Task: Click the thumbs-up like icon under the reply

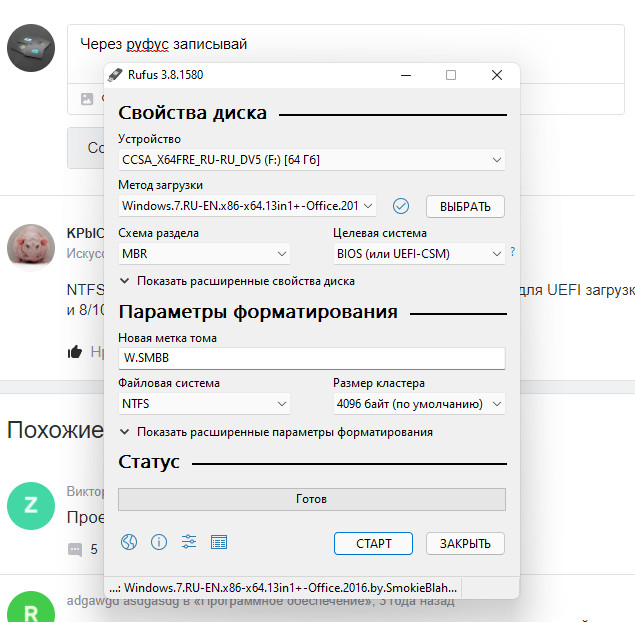Action: point(75,351)
